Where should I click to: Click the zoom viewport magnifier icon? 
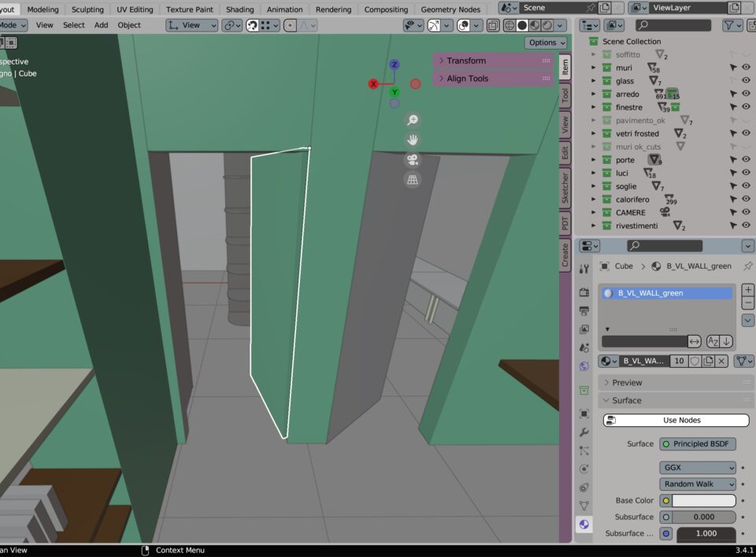point(412,120)
